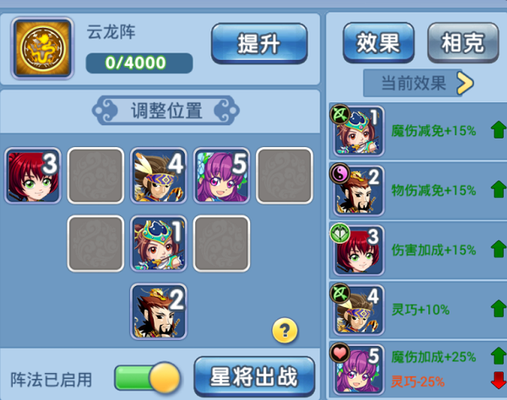The image size is (507, 400).
Task: Click the 提升 upgrade button
Action: click(x=259, y=43)
